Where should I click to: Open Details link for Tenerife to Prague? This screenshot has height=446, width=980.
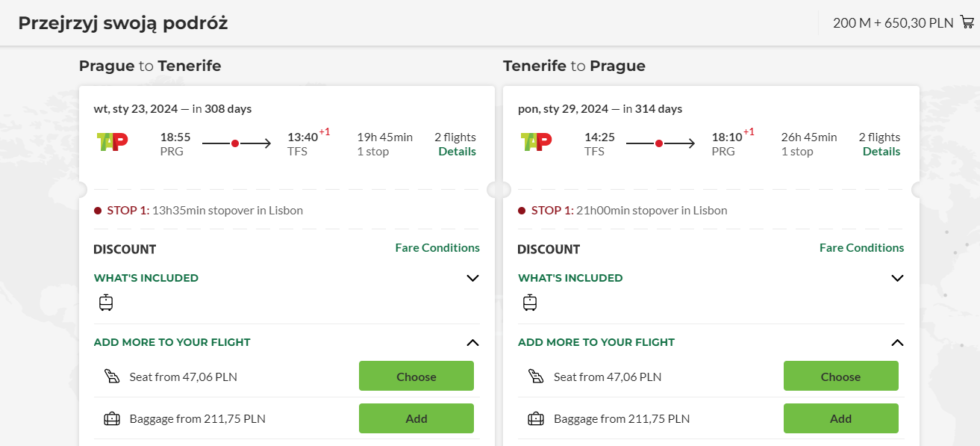click(x=881, y=151)
